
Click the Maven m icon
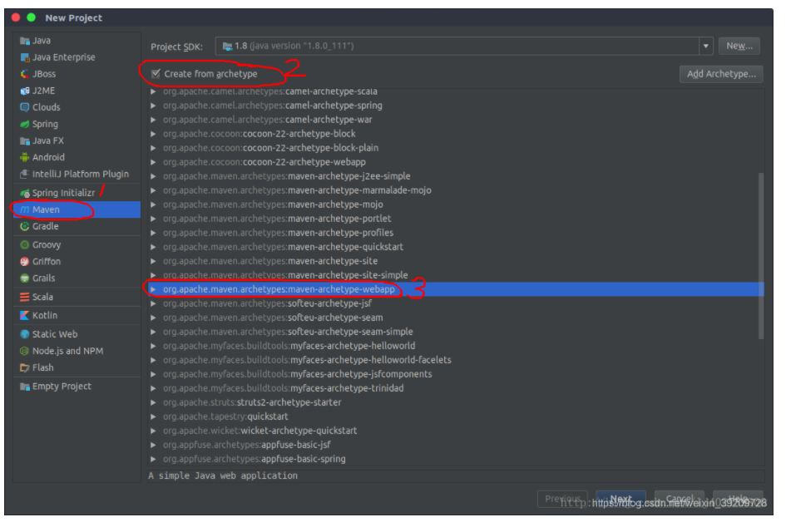point(25,210)
